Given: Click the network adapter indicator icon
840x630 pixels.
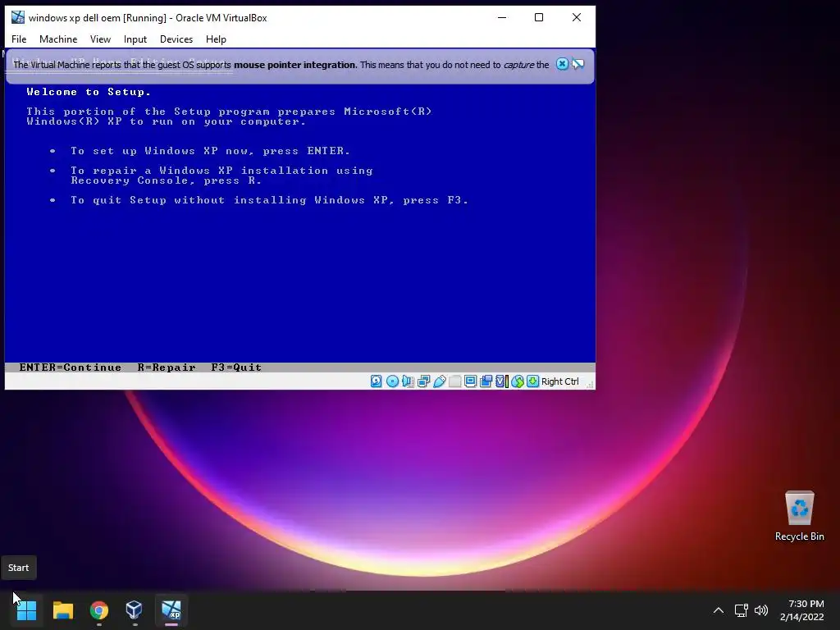Looking at the screenshot, I should pyautogui.click(x=423, y=381).
